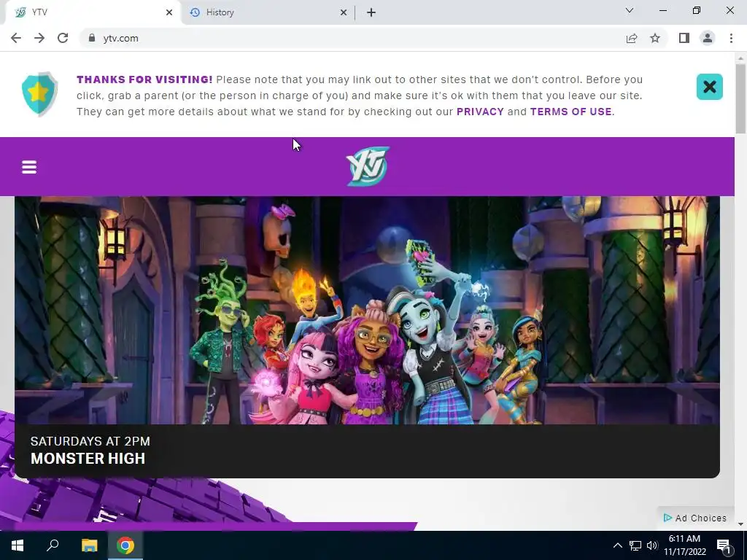Open the TERMS OF USE link
The image size is (747, 560).
[x=570, y=112]
